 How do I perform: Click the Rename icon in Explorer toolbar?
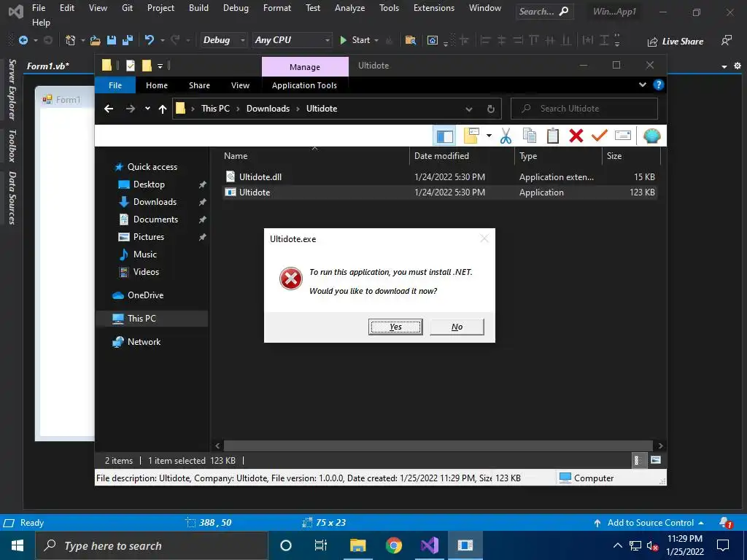(x=623, y=136)
